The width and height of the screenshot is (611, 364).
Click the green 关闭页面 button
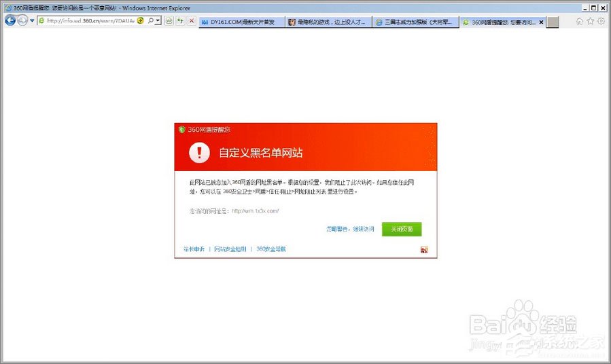click(x=401, y=229)
